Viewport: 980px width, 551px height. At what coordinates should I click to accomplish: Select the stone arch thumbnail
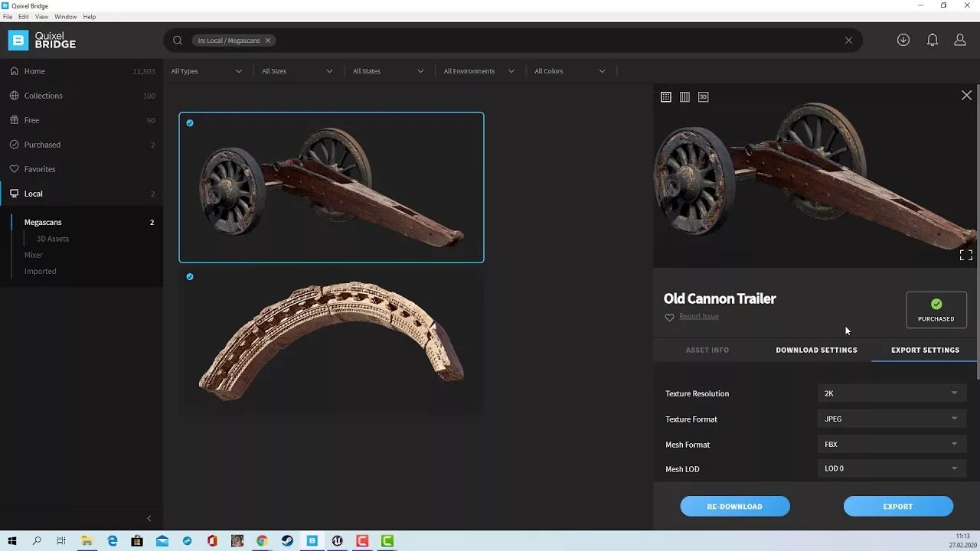(332, 341)
